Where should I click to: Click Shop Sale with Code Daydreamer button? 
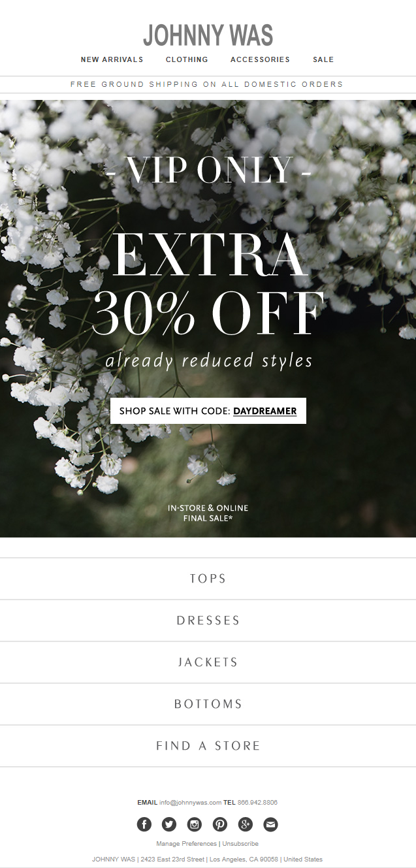point(208,411)
